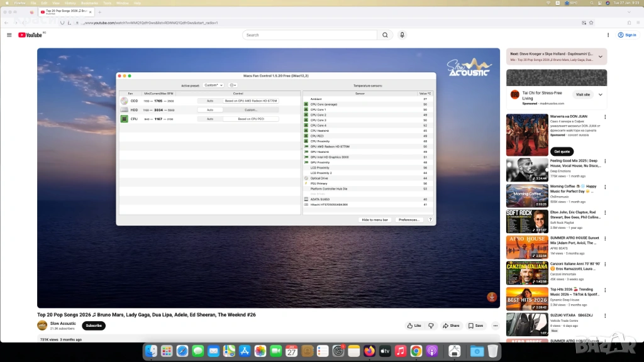Launch Firefox from the Dock
This screenshot has height=362, width=644.
(369, 351)
